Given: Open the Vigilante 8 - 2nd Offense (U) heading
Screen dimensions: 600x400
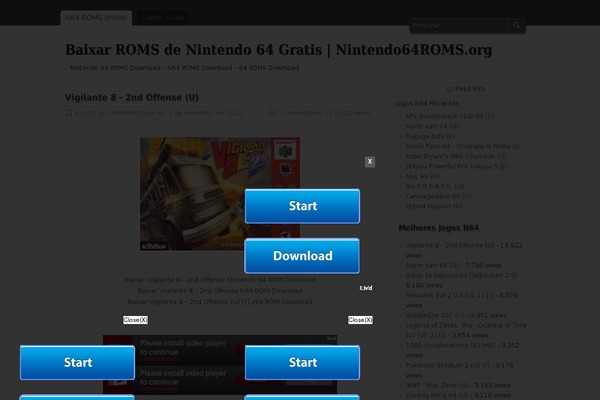Looking at the screenshot, I should tap(132, 97).
